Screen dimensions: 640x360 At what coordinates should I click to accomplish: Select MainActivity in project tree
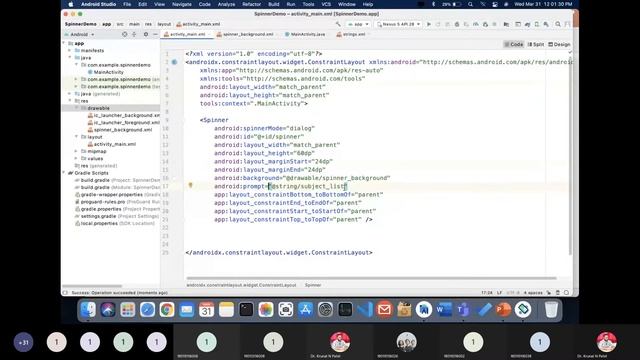tap(108, 72)
